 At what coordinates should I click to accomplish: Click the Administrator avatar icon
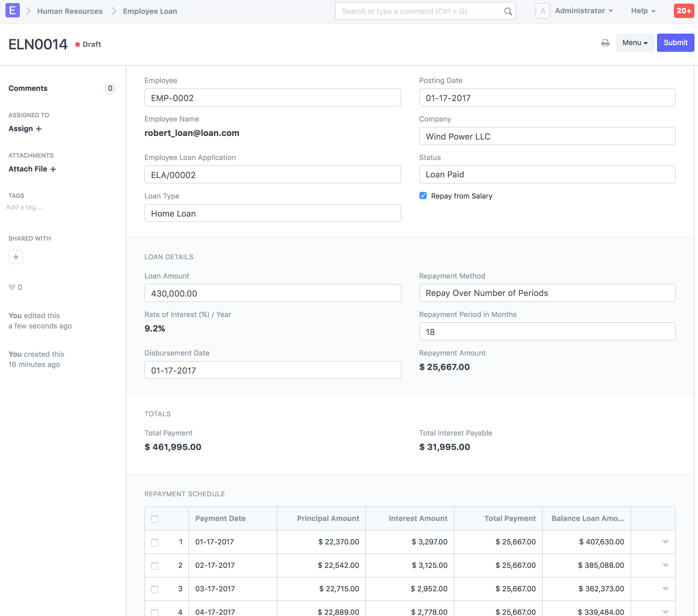coord(542,11)
